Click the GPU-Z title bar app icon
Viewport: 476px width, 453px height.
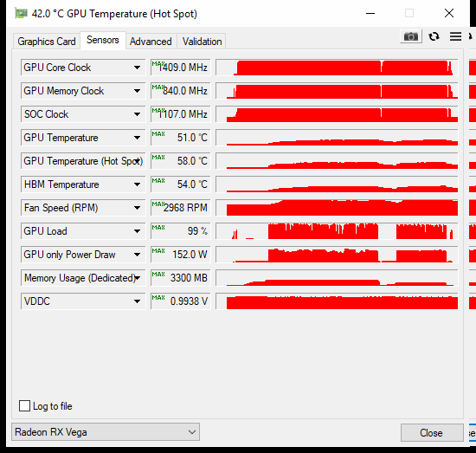click(x=21, y=14)
